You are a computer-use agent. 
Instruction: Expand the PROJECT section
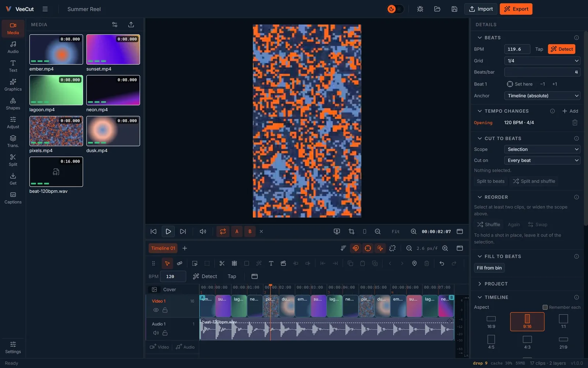point(480,284)
